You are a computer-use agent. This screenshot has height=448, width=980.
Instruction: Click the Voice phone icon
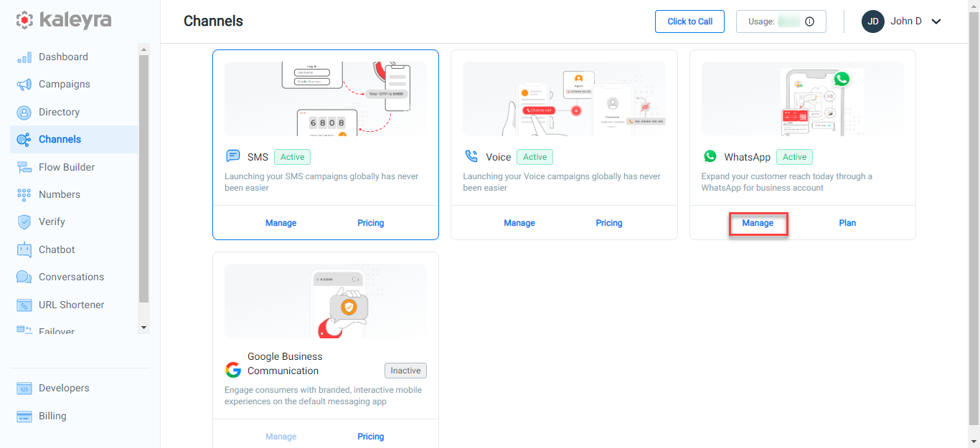click(471, 156)
